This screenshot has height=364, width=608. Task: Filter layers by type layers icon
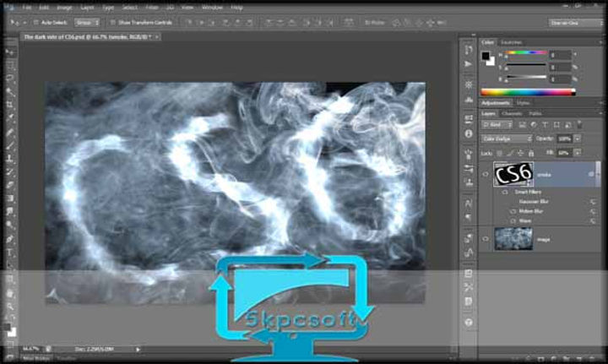tap(545, 125)
